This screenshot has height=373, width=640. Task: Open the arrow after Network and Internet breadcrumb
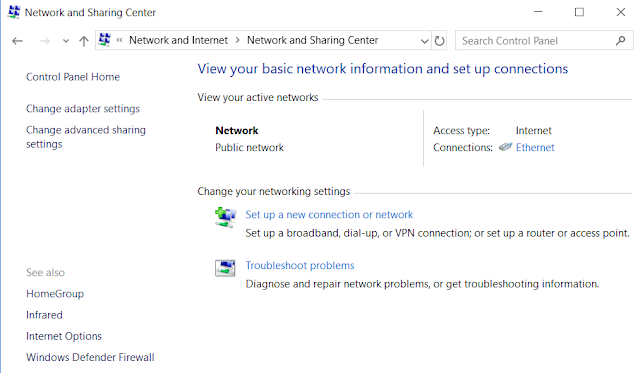[238, 40]
